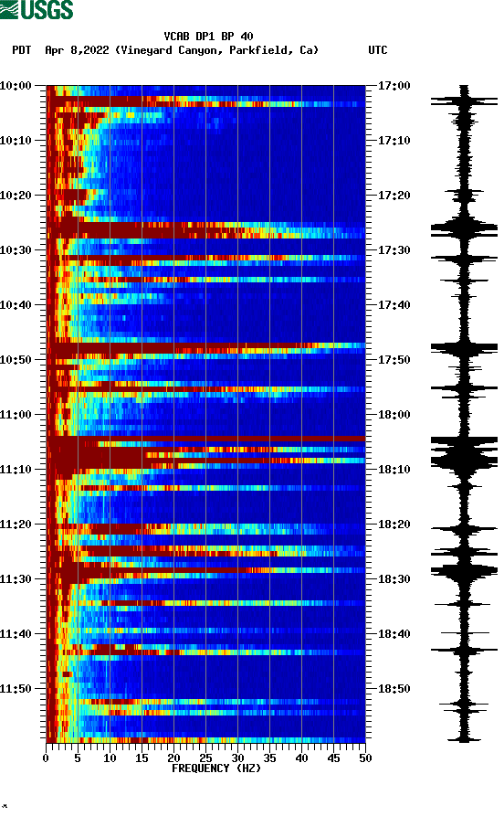504x816 pixels.
Task: Click the '10:30' PDT time label
Action: [16, 249]
